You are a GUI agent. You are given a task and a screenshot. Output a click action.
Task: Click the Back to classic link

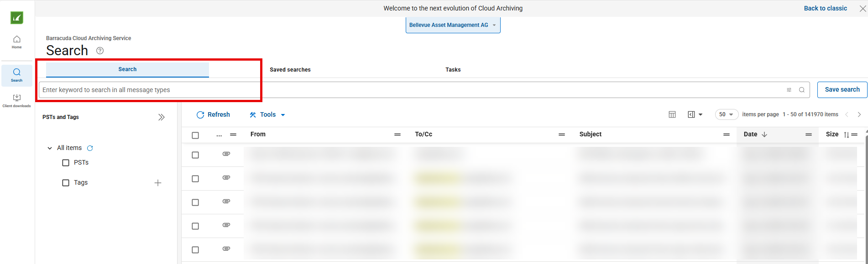tap(826, 8)
